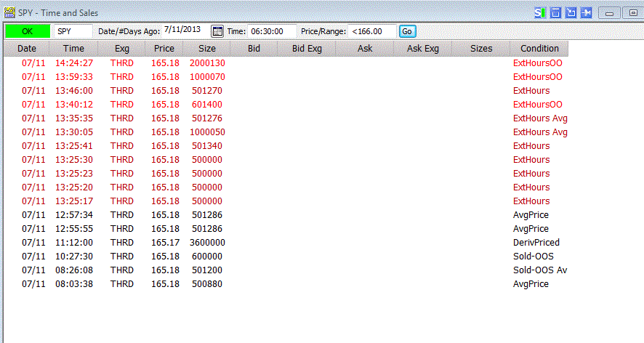Click the size value 3600000
This screenshot has width=644, height=343.
(207, 243)
